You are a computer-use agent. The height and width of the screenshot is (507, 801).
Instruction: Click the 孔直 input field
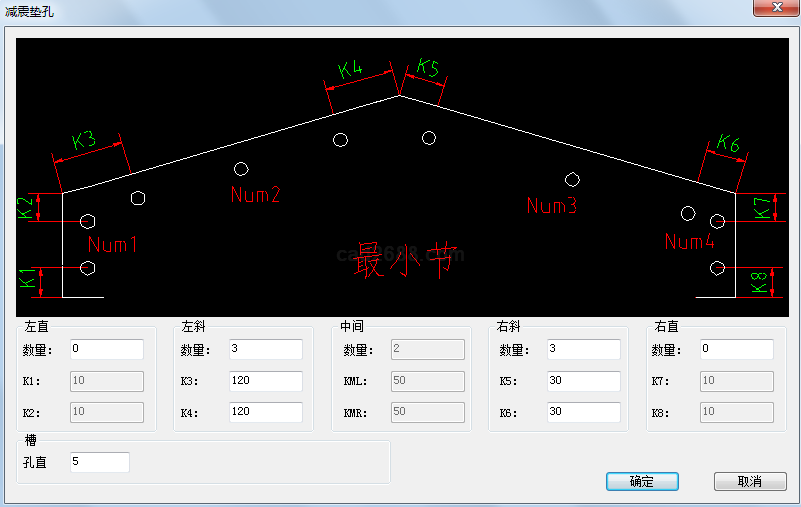tap(99, 462)
